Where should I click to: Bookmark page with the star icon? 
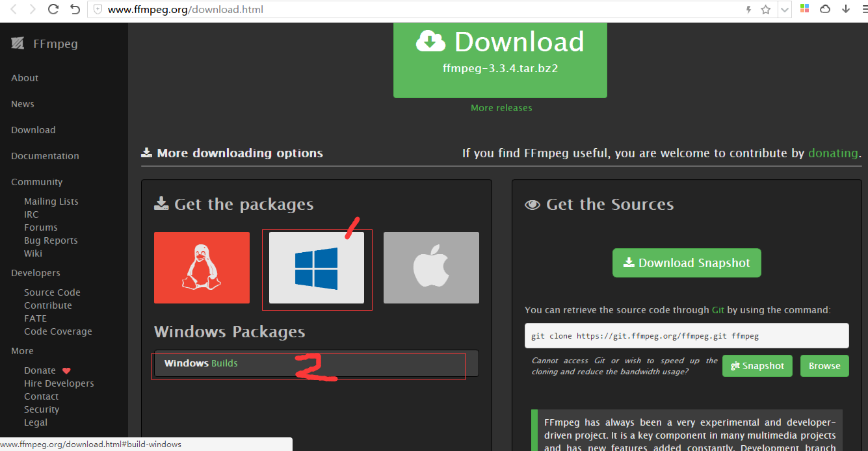tap(766, 10)
